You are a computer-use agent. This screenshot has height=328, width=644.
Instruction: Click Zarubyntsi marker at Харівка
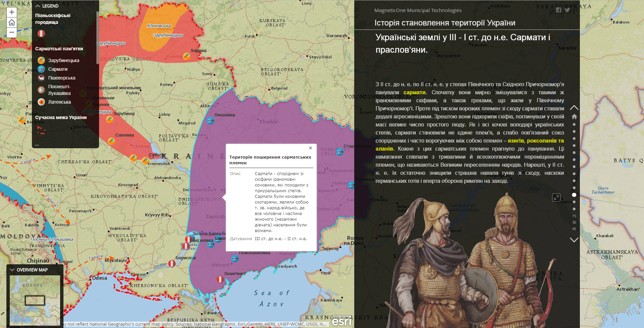pos(187,56)
